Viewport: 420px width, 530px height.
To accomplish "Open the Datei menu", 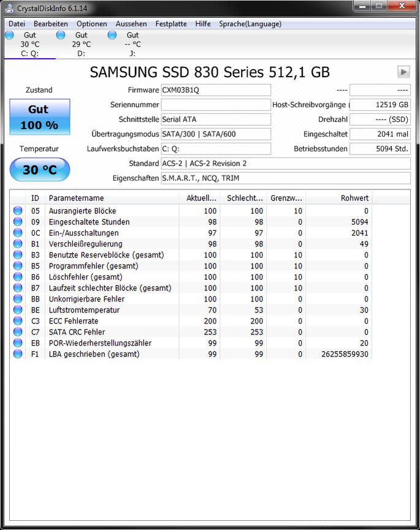I will tap(17, 24).
